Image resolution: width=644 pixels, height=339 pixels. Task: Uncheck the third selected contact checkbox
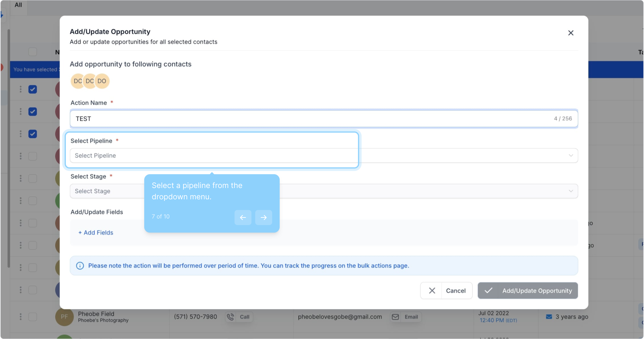pyautogui.click(x=33, y=134)
